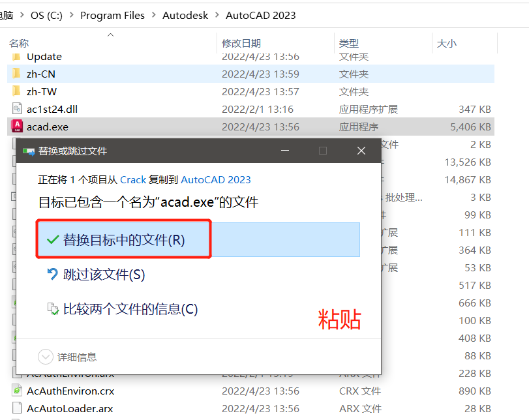Select AcAutoLoader.arx file name

tap(70, 408)
